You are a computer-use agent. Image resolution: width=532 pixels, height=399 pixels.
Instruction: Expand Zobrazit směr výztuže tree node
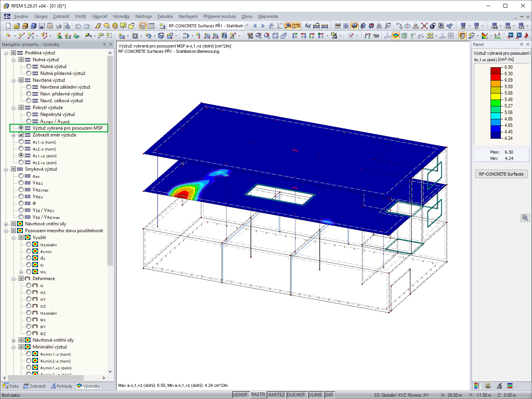click(14, 135)
